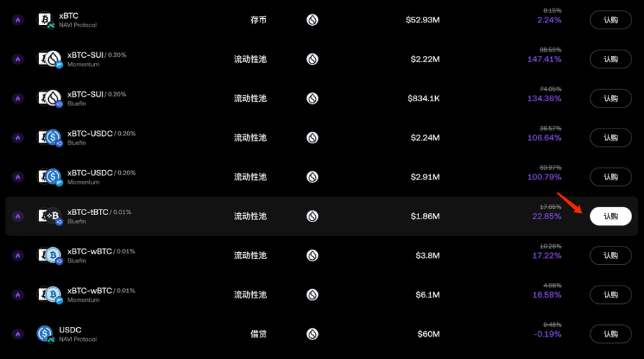The width and height of the screenshot is (644, 359).
Task: Click the Sui chain icon in USDC row
Action: [312, 334]
